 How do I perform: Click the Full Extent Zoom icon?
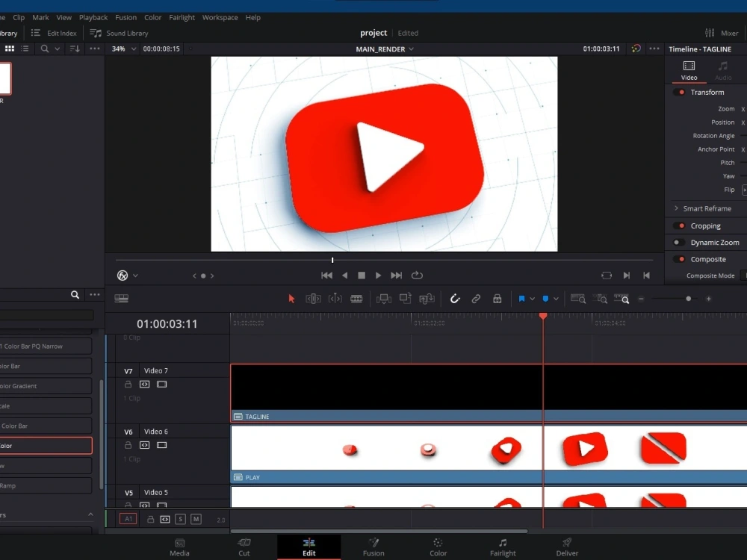coord(578,299)
